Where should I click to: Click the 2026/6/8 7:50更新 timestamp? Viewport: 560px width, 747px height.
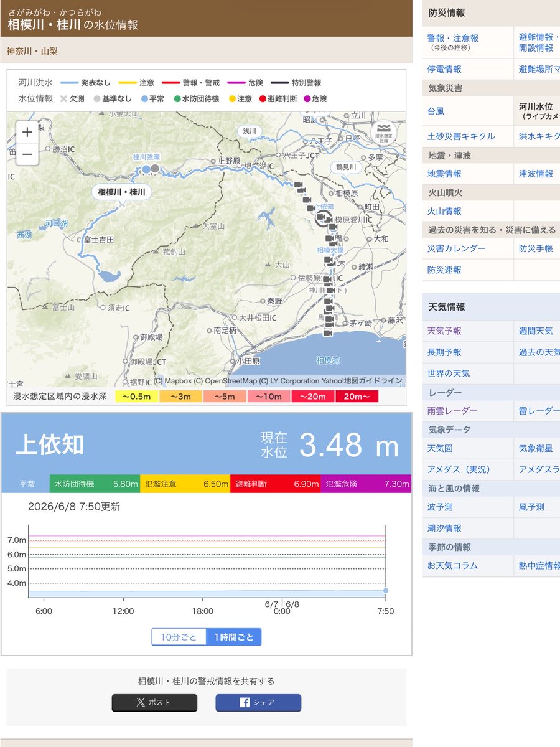pyautogui.click(x=74, y=507)
